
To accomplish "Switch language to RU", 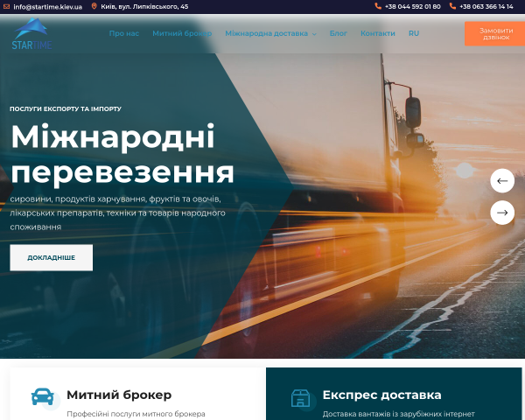I will (x=414, y=33).
